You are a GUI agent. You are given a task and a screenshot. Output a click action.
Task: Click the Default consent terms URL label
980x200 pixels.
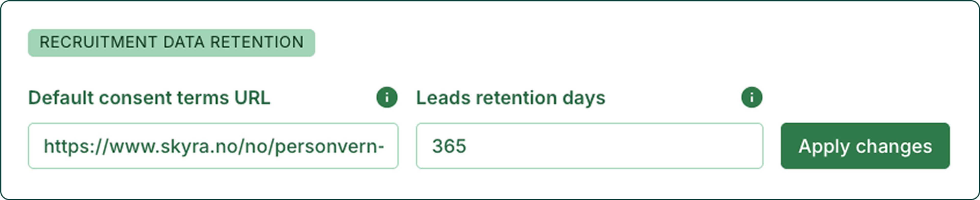pos(149,98)
